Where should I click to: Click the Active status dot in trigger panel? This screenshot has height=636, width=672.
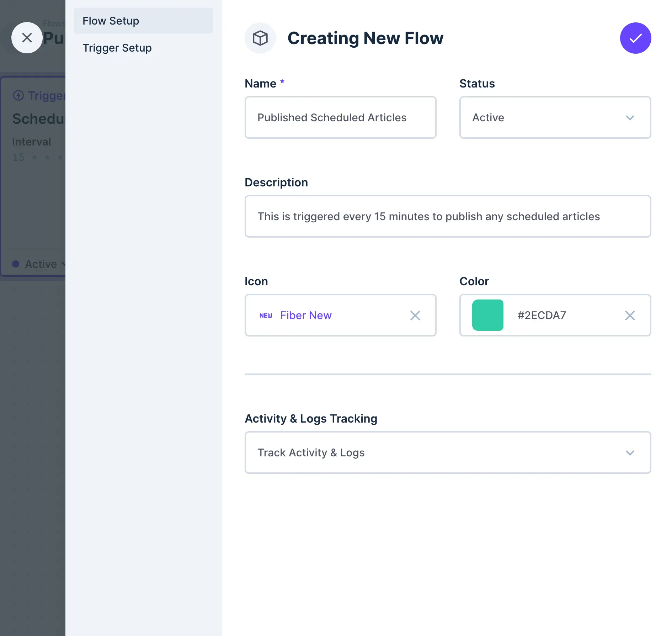[16, 264]
